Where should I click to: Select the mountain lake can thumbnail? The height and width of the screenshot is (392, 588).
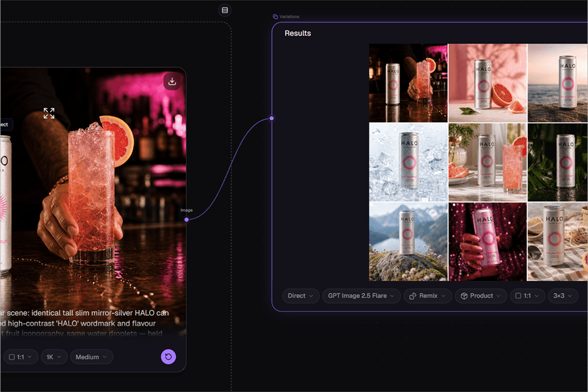click(x=408, y=242)
